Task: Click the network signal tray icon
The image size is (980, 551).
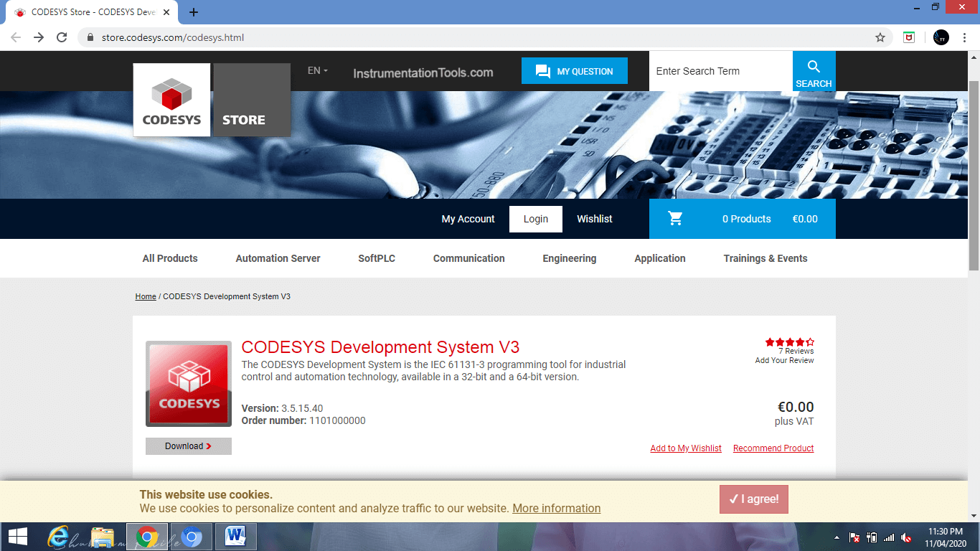Action: (889, 537)
